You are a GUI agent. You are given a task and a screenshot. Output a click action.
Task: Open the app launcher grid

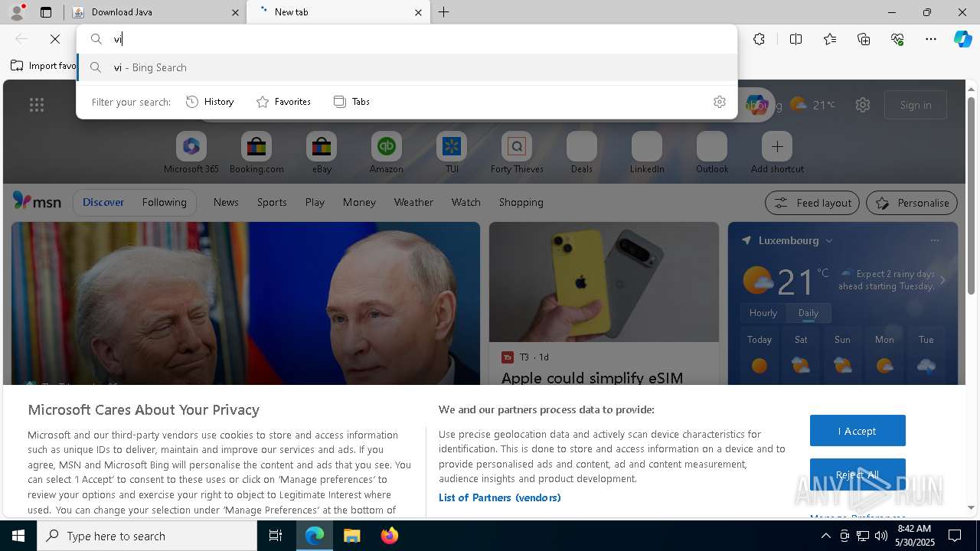point(37,105)
